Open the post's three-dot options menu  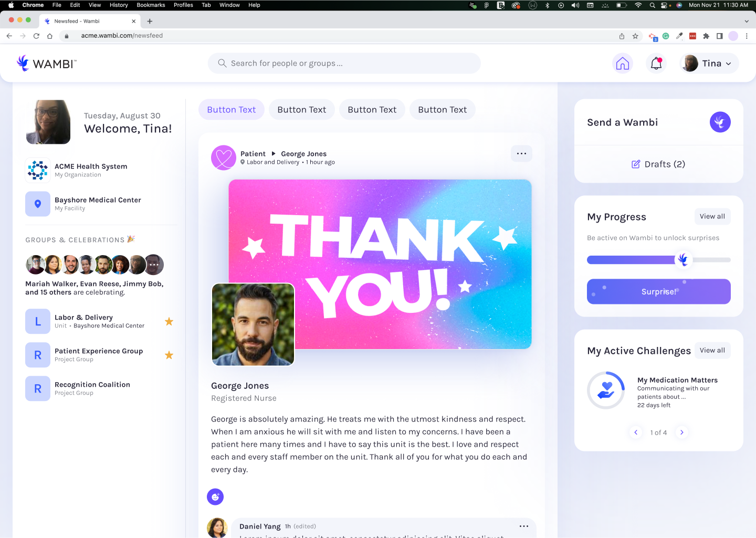click(x=521, y=154)
